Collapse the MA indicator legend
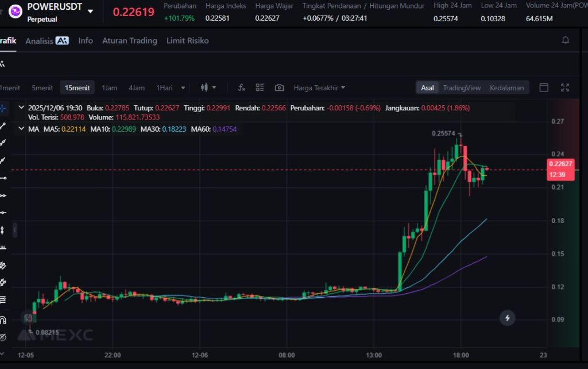This screenshot has height=369, width=588. click(22, 129)
